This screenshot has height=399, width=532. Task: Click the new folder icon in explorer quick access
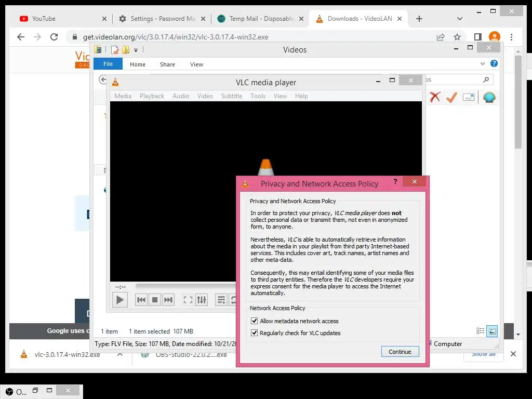tap(126, 50)
